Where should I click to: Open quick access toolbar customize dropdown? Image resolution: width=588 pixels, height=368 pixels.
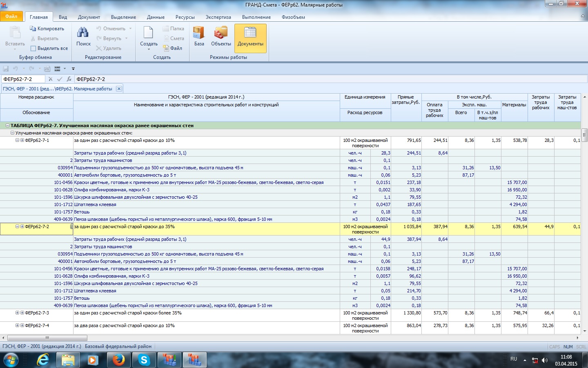[x=73, y=69]
